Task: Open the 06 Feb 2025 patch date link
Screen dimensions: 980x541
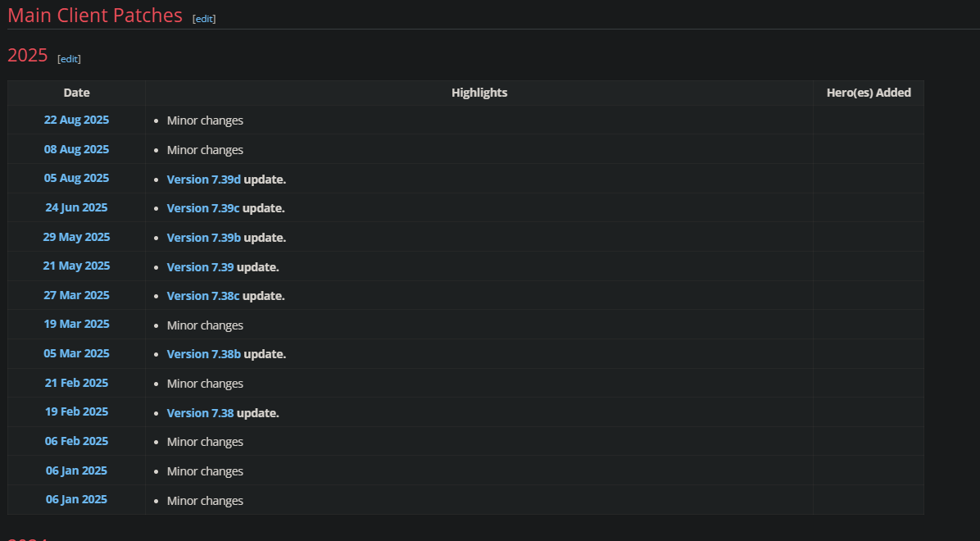Action: click(76, 440)
